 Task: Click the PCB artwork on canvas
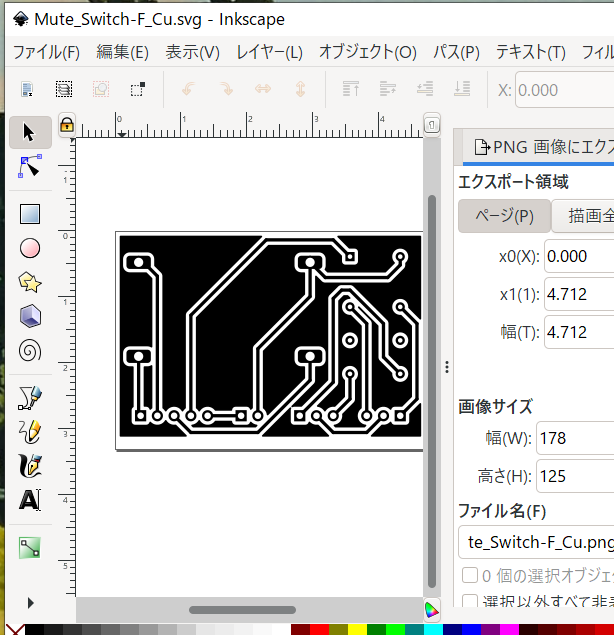(x=270, y=336)
